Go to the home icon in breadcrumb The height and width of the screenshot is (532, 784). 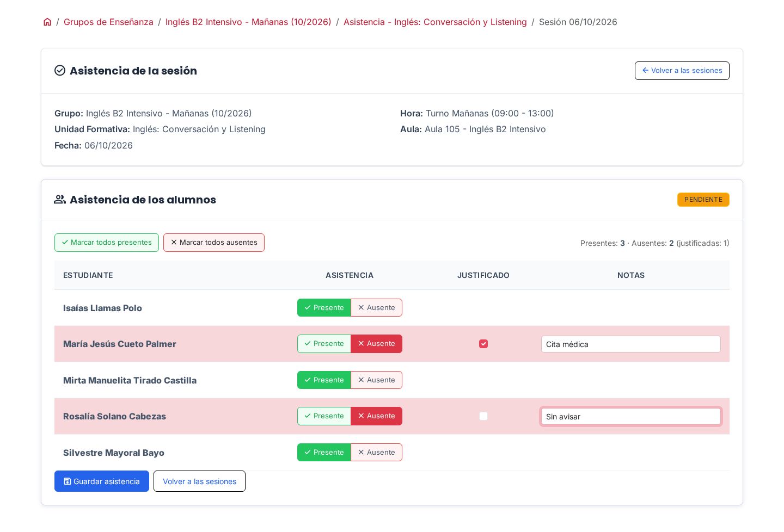click(47, 22)
